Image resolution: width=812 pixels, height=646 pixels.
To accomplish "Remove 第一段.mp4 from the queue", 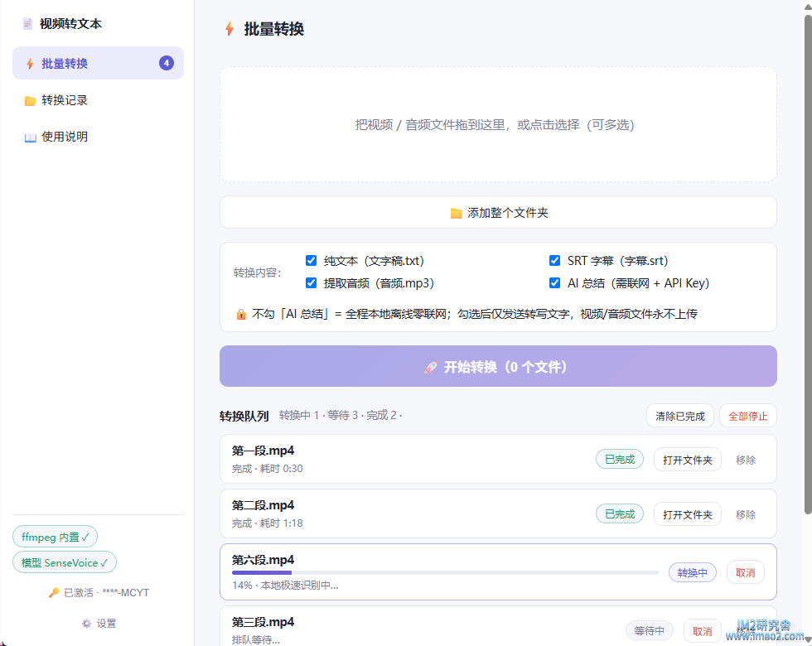I will (746, 460).
